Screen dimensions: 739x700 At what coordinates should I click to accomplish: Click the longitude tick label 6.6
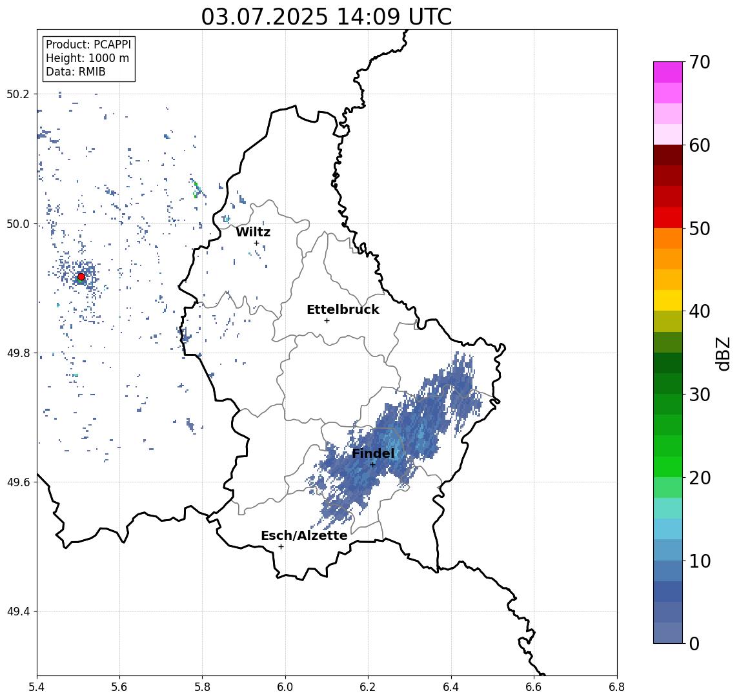(x=534, y=687)
